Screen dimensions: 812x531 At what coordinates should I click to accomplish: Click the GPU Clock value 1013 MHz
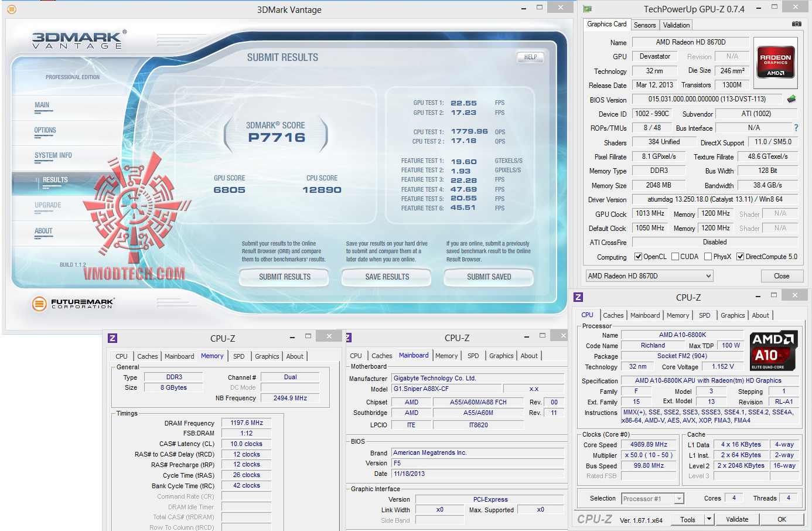(x=650, y=213)
